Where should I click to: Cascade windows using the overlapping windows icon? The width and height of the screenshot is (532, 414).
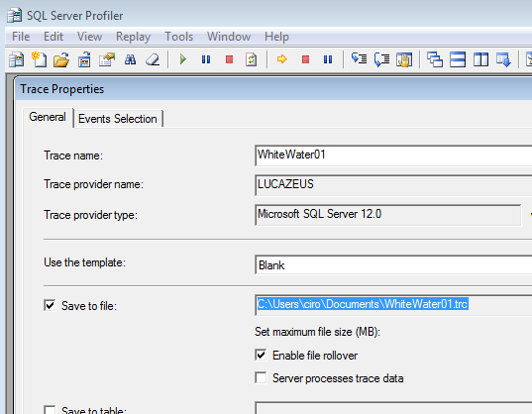click(435, 59)
